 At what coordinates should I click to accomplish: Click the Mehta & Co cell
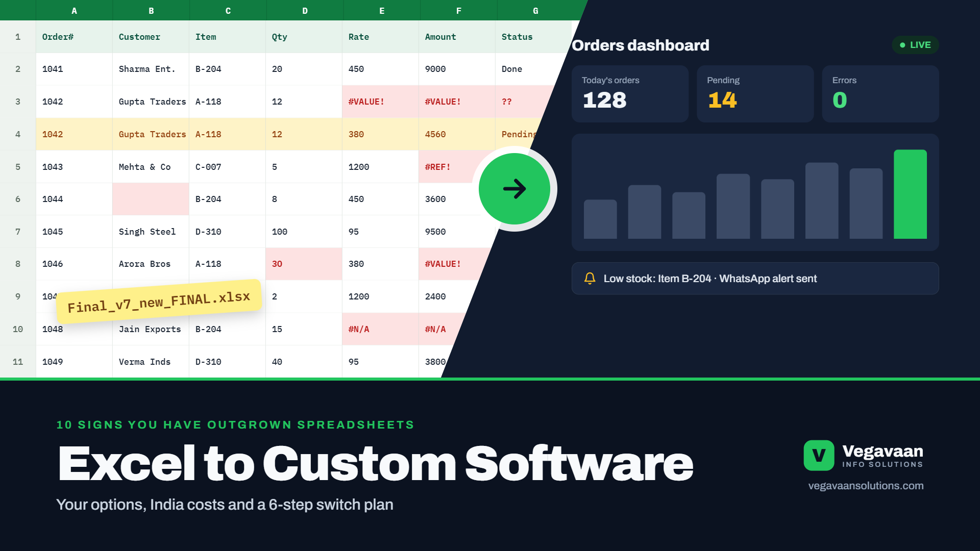tap(151, 167)
